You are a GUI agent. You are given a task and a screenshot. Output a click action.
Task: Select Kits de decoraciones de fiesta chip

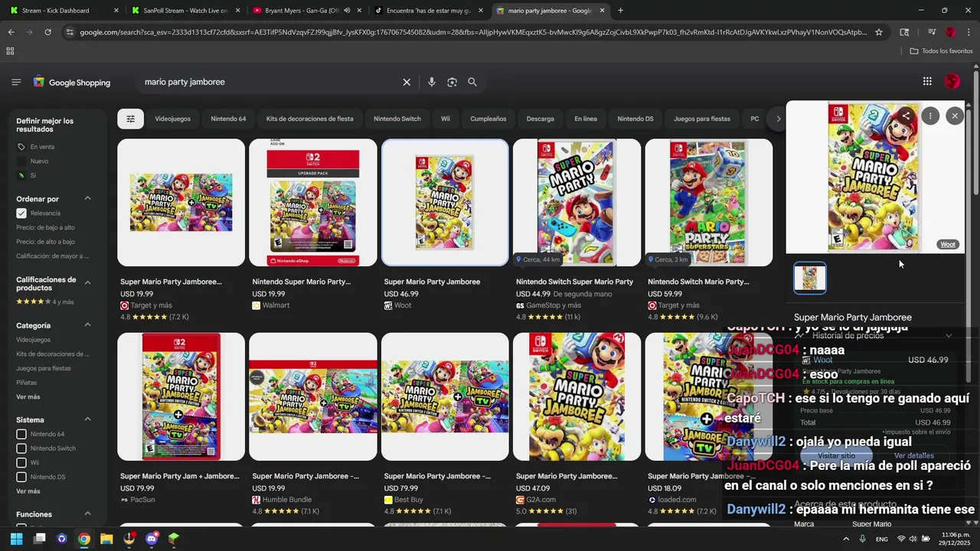[309, 119]
